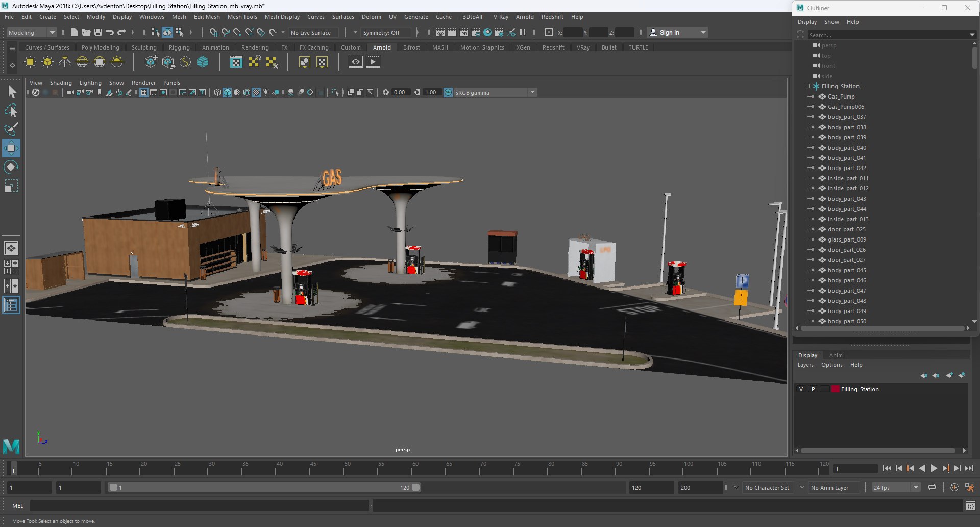The height and width of the screenshot is (527, 980).
Task: Activate the Move tool in toolbox
Action: [11, 148]
